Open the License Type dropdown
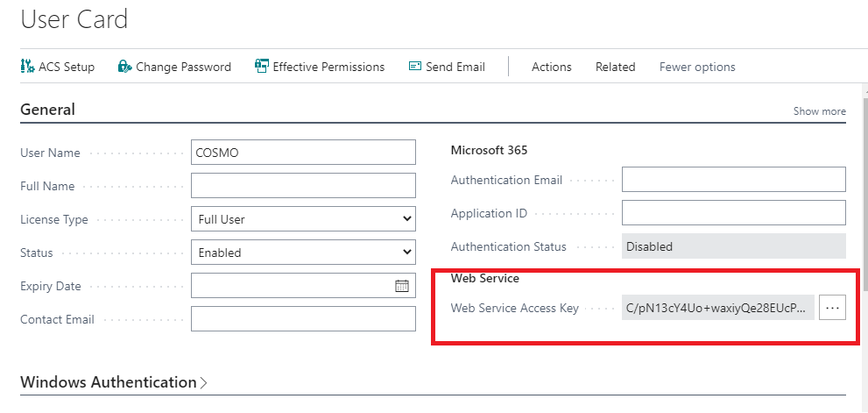 [x=303, y=219]
